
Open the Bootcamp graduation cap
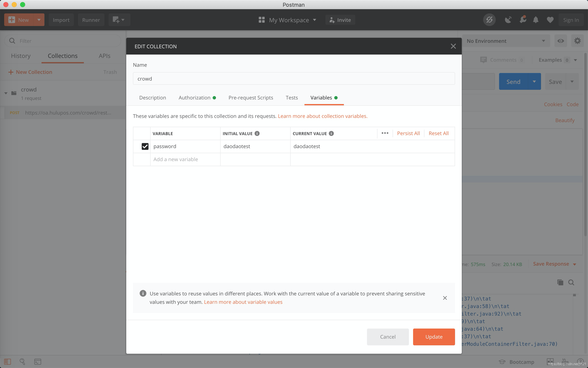502,362
